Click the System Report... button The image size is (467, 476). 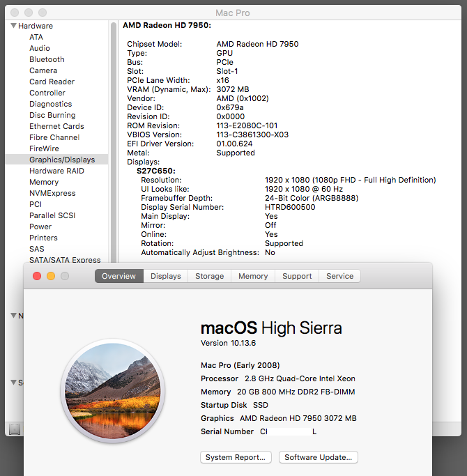(236, 457)
